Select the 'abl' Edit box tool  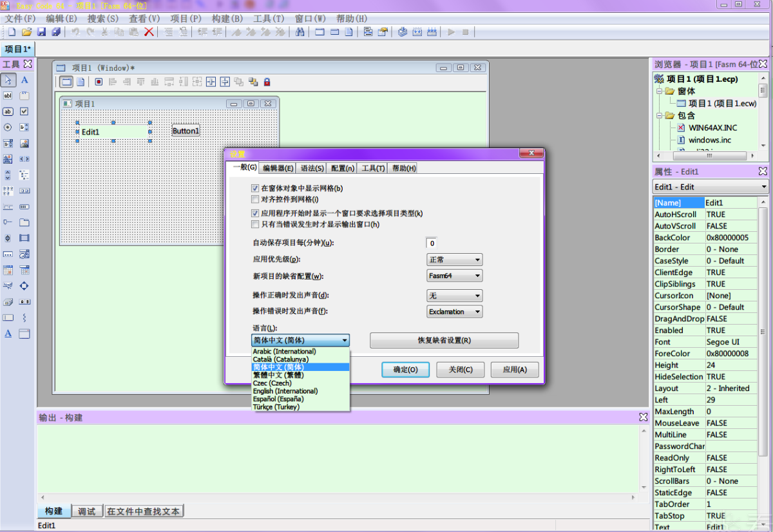(x=8, y=95)
